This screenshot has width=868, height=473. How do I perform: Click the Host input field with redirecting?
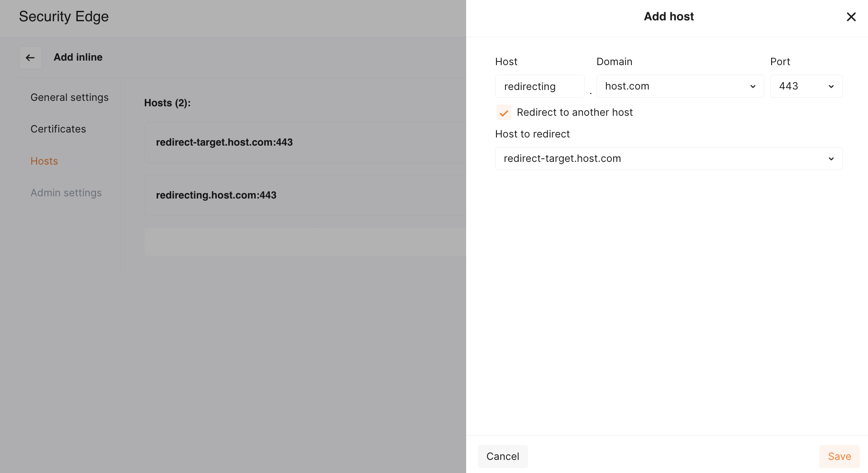coord(539,86)
